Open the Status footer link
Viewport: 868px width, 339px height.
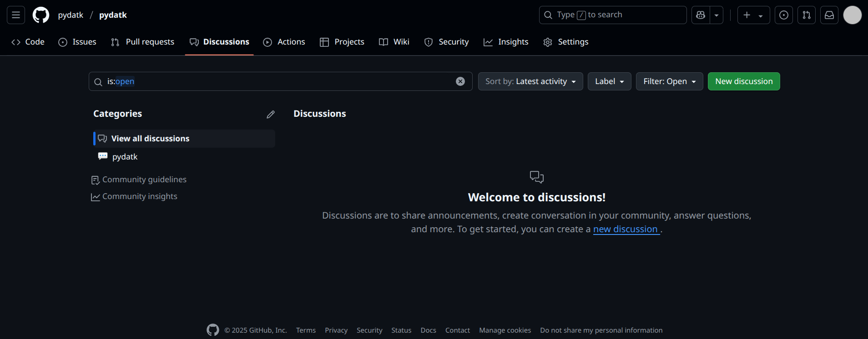401,330
